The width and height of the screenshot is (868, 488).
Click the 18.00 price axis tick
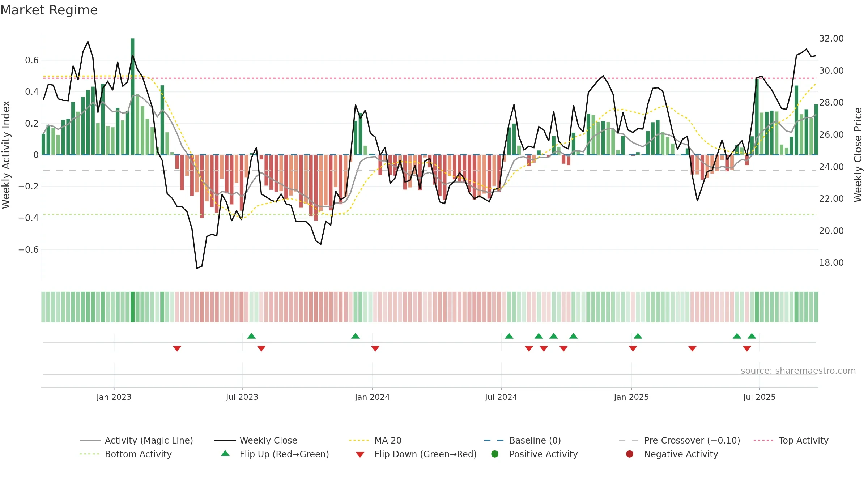click(x=831, y=263)
